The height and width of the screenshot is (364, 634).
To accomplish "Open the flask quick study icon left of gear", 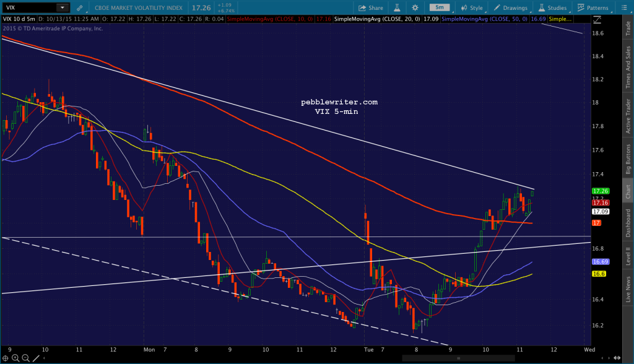I will (397, 7).
